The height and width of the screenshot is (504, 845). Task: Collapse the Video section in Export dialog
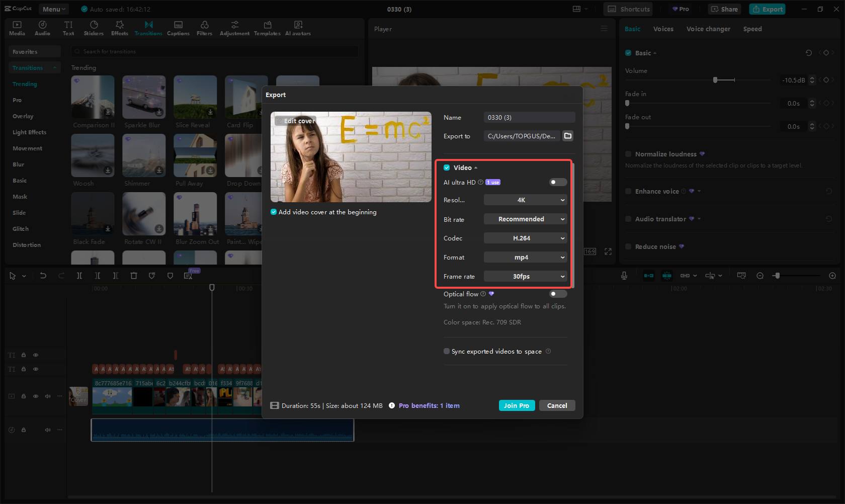[475, 167]
